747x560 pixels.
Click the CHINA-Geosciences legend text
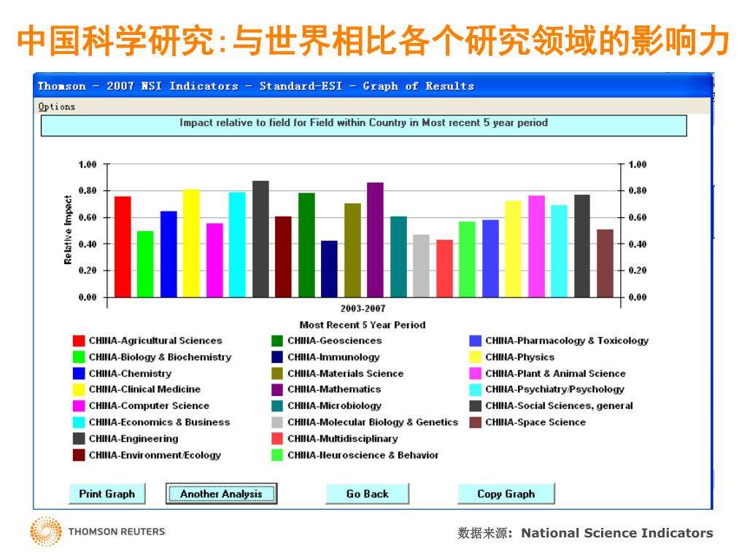coord(334,341)
